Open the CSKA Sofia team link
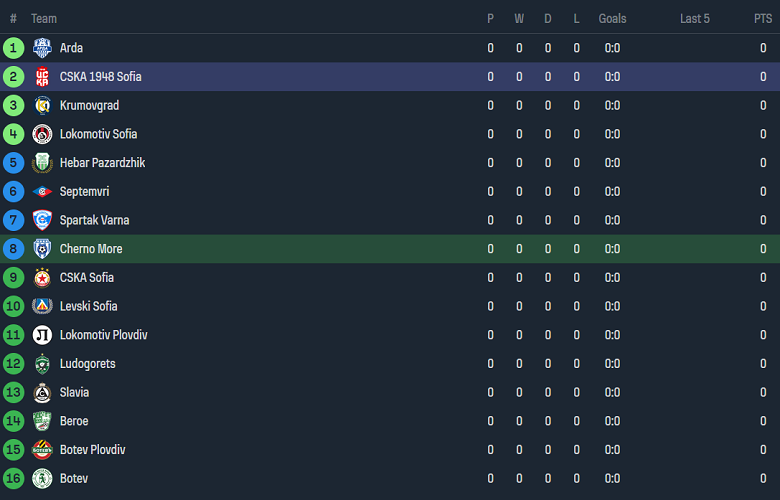780x500 pixels. (87, 278)
